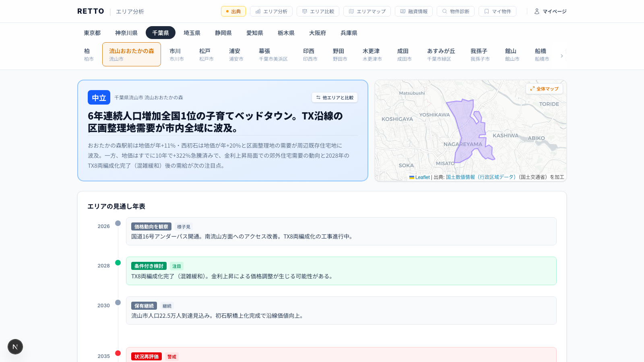The height and width of the screenshot is (362, 644).
Task: Select the 千葉県 prefecture tab
Action: point(161,33)
